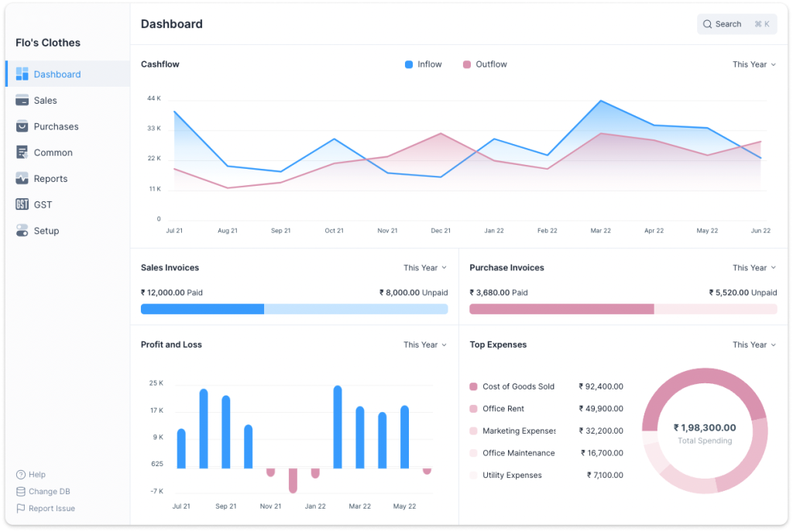The image size is (793, 532).
Task: Click the Help question mark icon
Action: pyautogui.click(x=21, y=475)
